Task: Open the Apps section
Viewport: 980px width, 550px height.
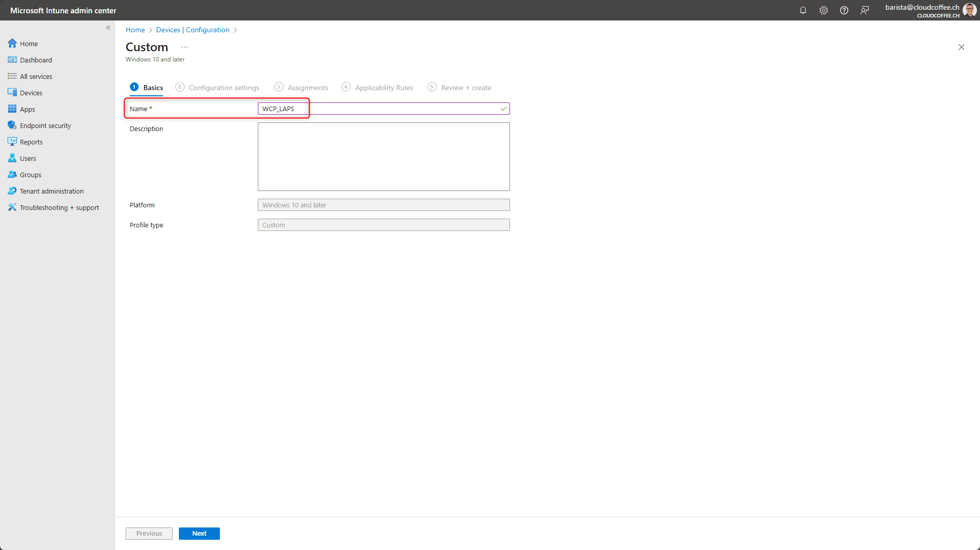Action: pyautogui.click(x=28, y=109)
